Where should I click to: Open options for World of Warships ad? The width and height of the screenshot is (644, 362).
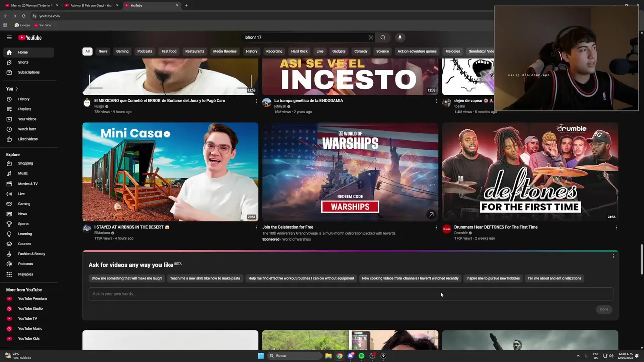(436, 227)
